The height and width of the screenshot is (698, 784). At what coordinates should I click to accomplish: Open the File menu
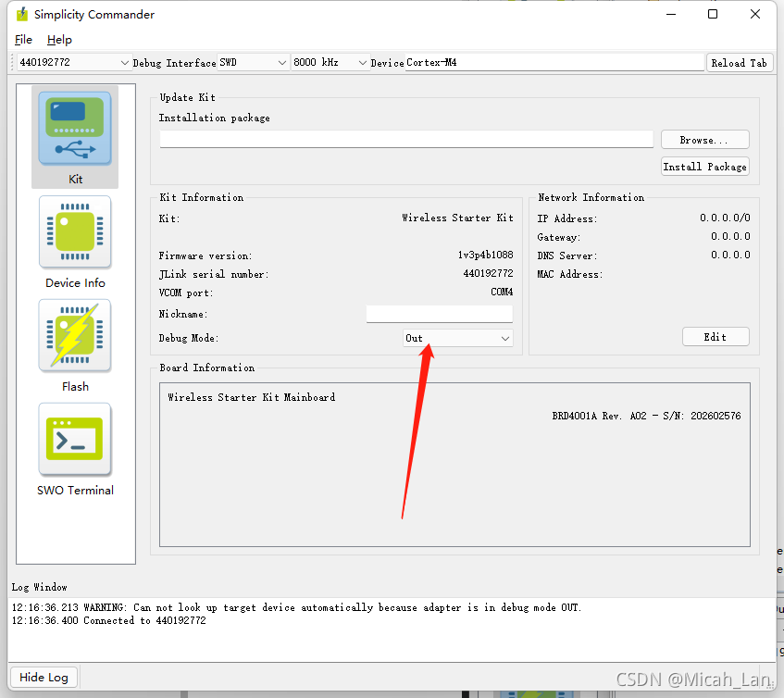point(23,40)
